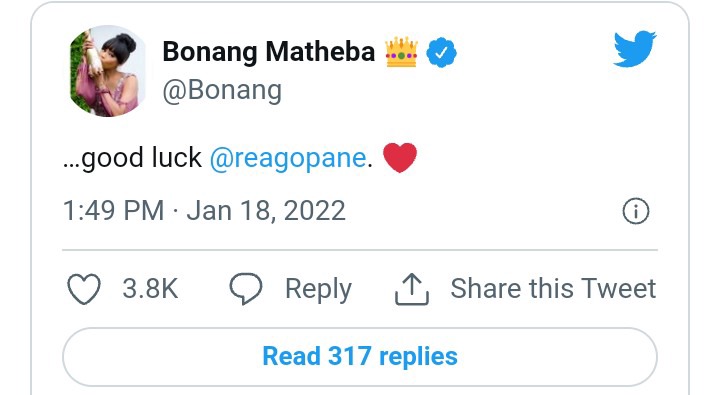Click the 3.8K likes count
This screenshot has height=395, width=720.
pos(150,289)
